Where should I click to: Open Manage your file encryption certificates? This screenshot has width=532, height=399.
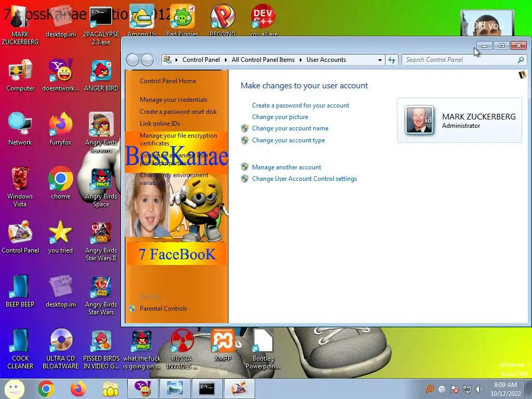tap(178, 139)
